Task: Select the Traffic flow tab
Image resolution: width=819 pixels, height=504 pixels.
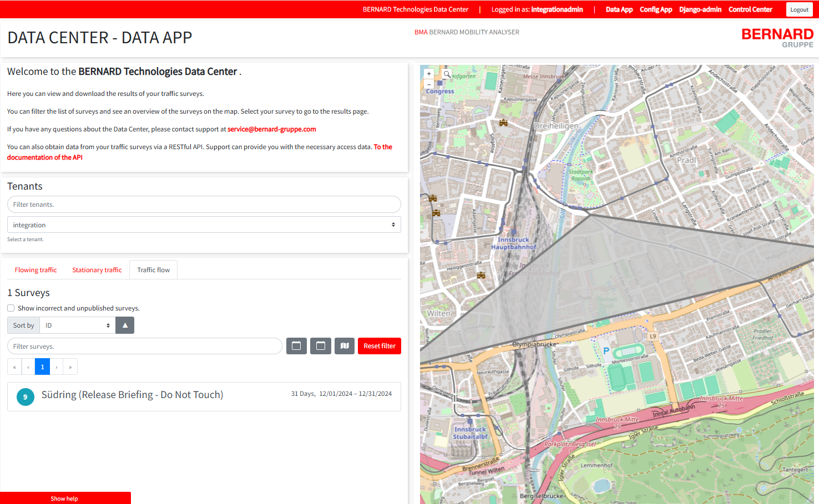Action: point(154,270)
